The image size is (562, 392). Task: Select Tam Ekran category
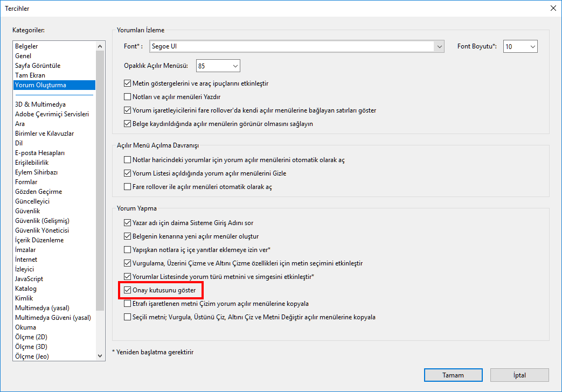click(54, 75)
